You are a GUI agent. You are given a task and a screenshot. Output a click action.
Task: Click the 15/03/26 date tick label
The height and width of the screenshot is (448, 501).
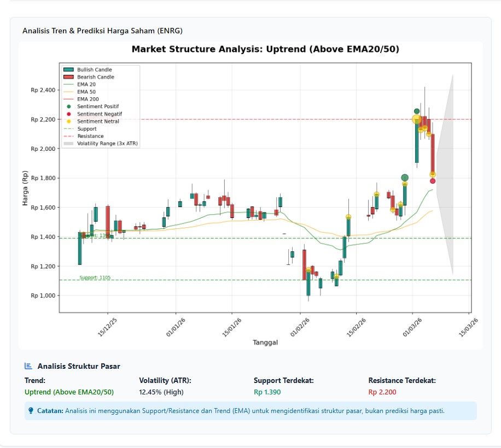[x=468, y=327]
